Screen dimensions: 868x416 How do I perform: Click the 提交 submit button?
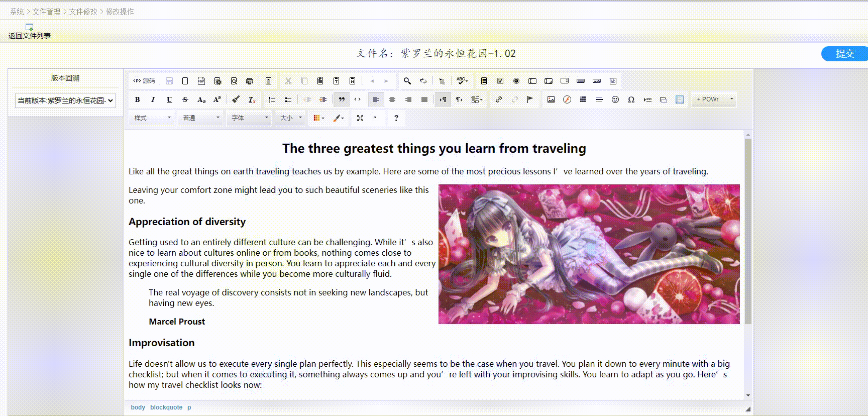coord(845,53)
